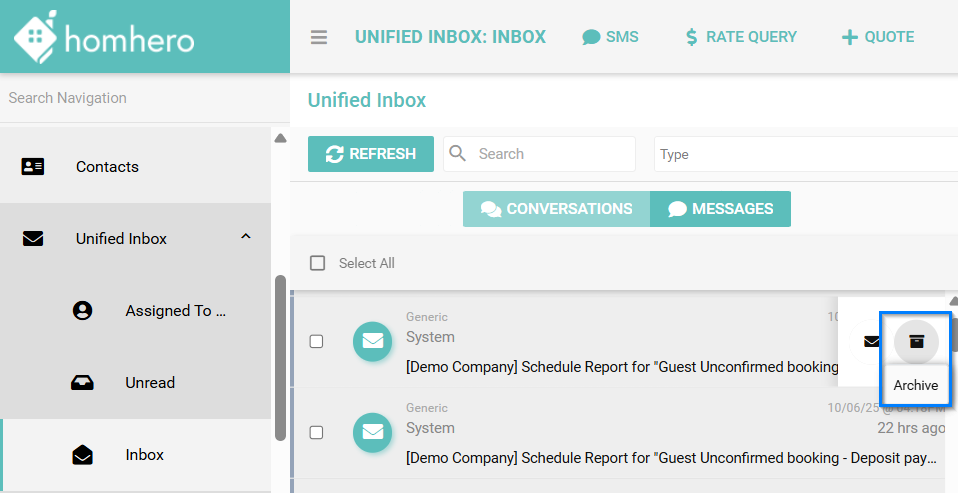Check the first System message checkbox
This screenshot has width=958, height=493.
(317, 341)
